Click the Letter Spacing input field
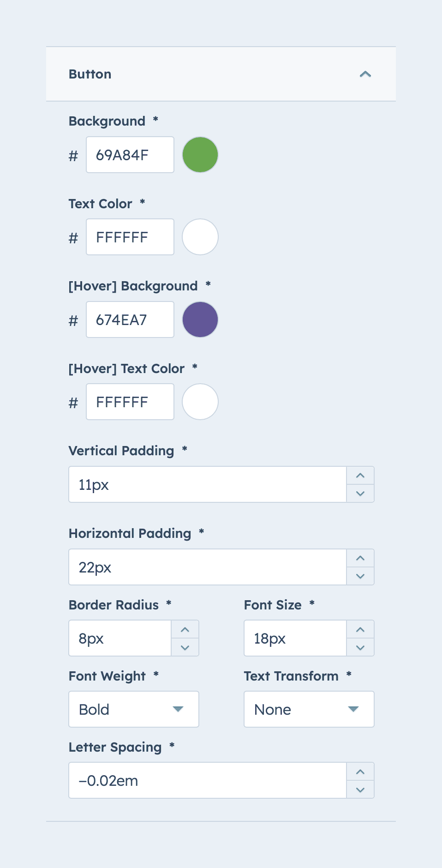This screenshot has height=868, width=442. click(x=208, y=780)
